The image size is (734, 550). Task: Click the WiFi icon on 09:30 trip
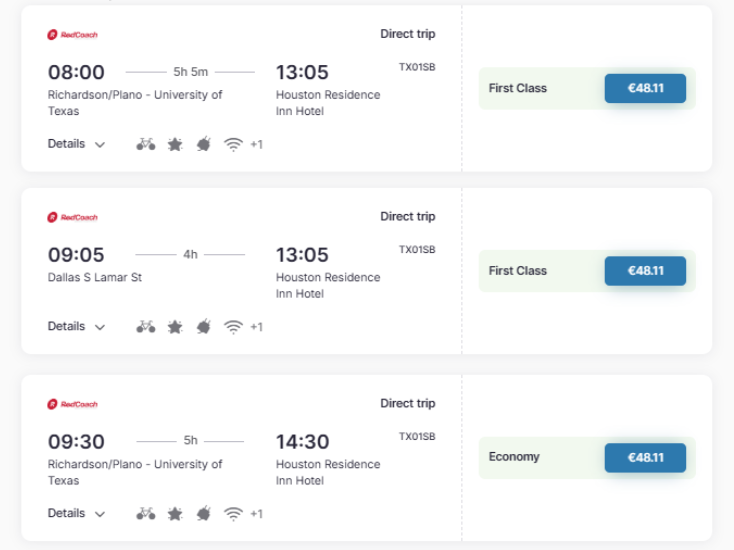pos(233,513)
